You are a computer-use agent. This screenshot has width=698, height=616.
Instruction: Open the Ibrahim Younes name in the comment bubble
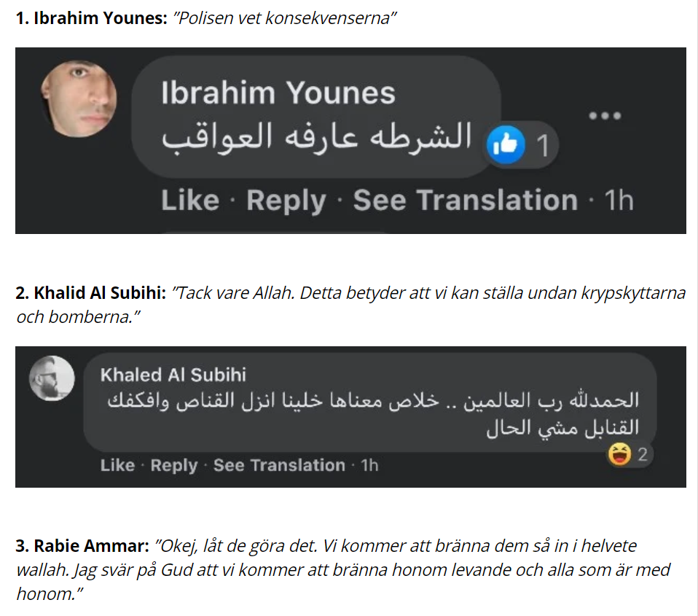(x=278, y=93)
